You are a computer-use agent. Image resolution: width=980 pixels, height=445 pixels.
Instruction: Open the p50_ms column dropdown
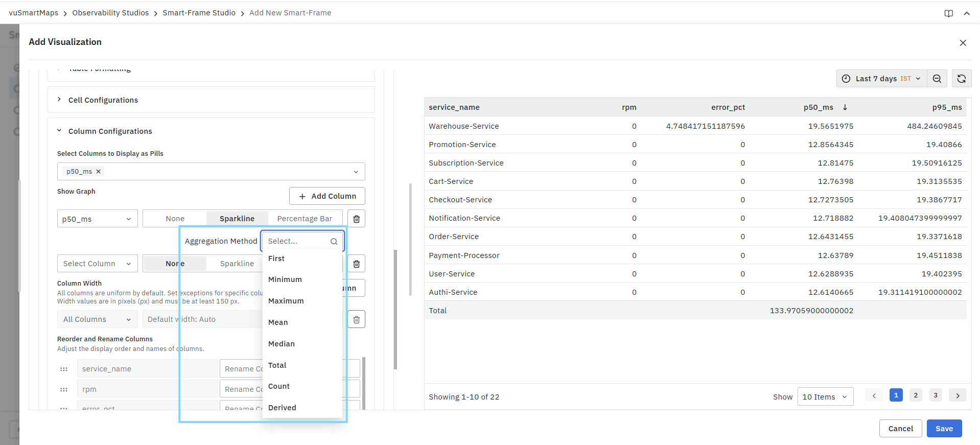(98, 219)
